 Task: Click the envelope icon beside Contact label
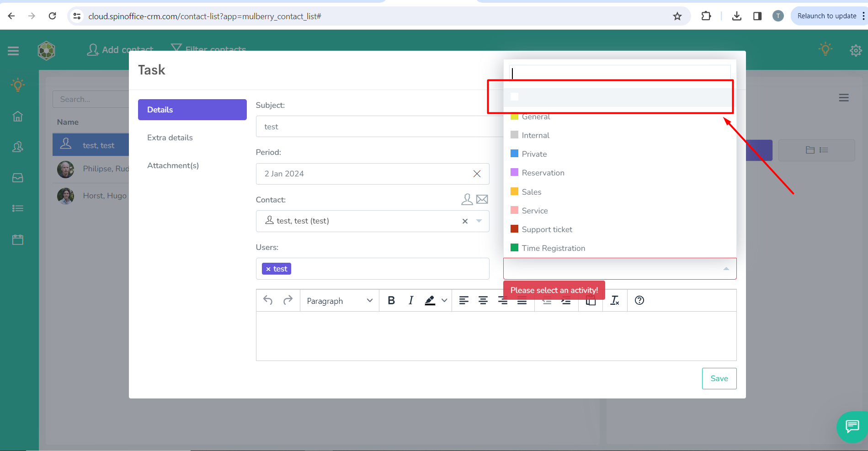[482, 199]
